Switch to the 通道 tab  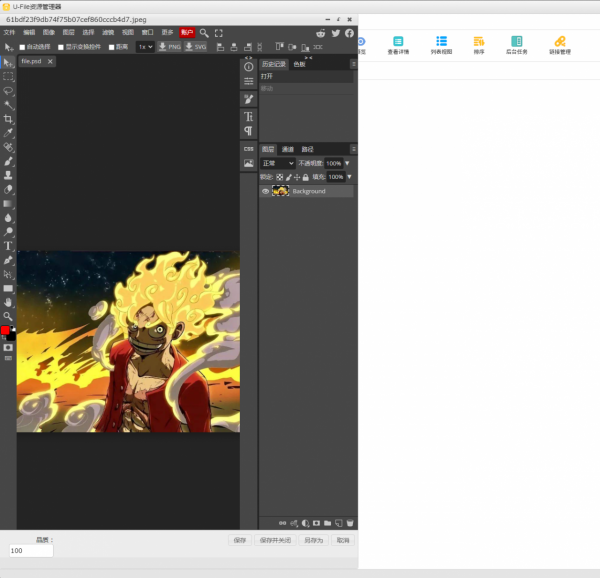[287, 149]
